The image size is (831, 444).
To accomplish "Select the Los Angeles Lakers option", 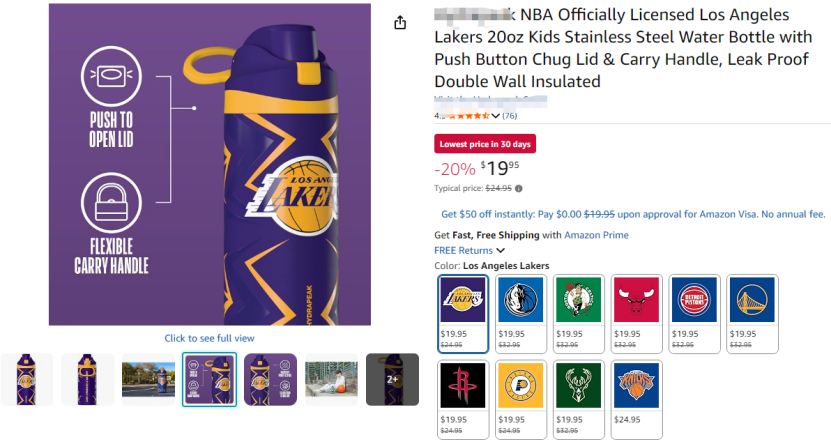I will (x=463, y=314).
